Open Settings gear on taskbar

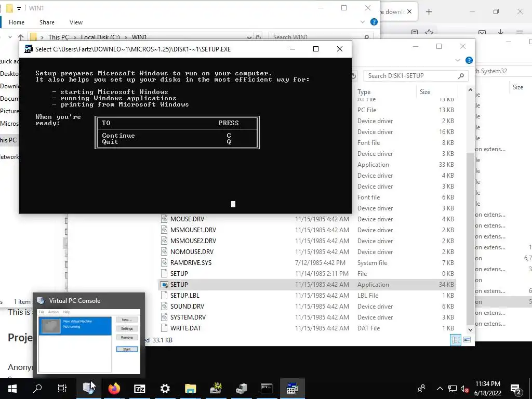click(x=165, y=389)
